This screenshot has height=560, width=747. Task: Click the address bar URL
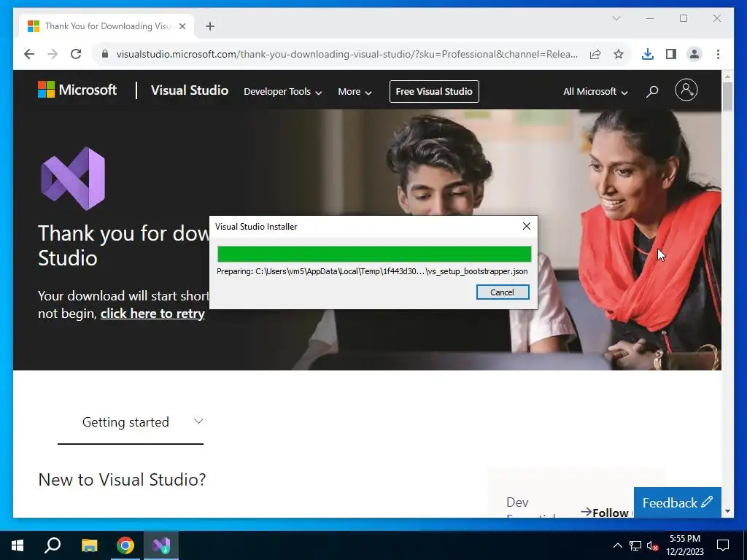[x=347, y=54]
